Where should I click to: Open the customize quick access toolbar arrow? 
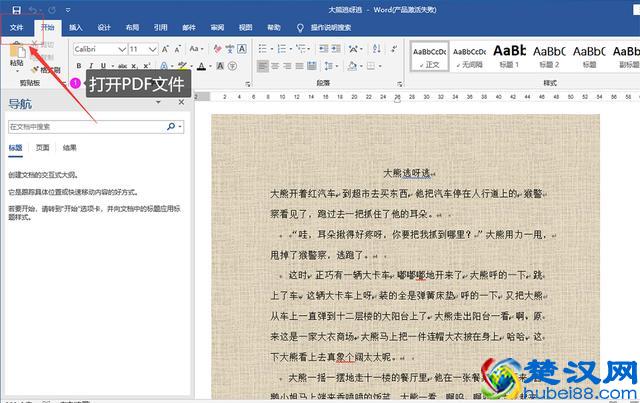tap(68, 10)
